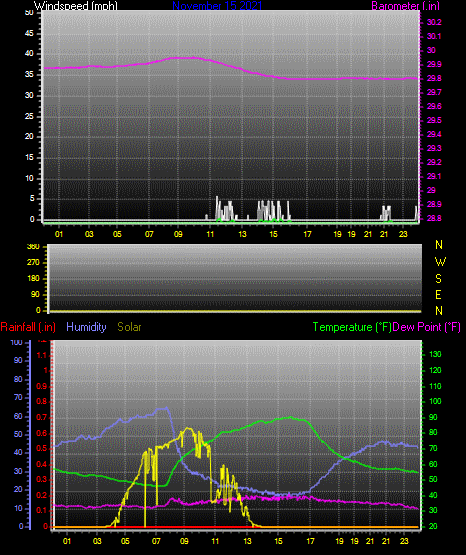Click barometer axis value "28.8"

pyautogui.click(x=434, y=218)
